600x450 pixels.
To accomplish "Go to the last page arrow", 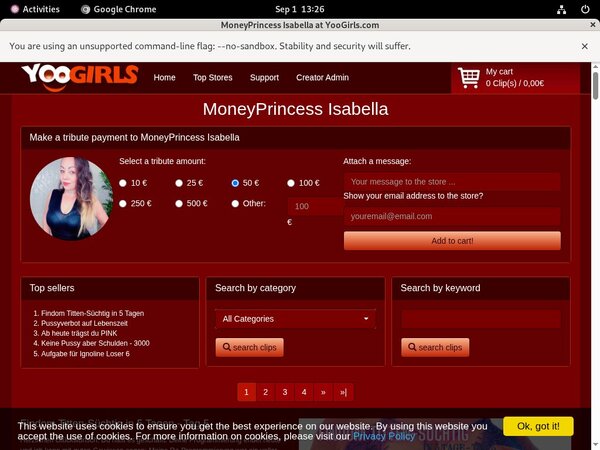I will coord(343,392).
